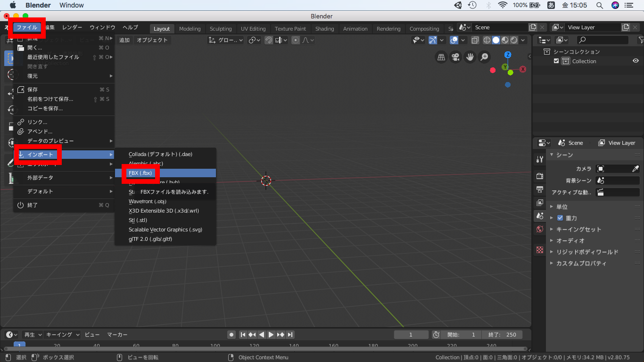Select 名前をつけて保存... in File menu
Viewport: 644px width, 362px height.
pyautogui.click(x=64, y=99)
